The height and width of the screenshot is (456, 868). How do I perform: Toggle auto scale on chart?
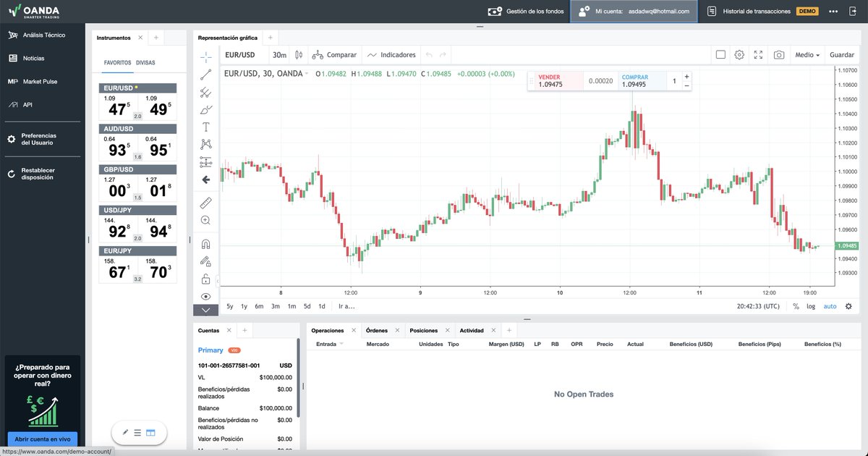click(x=830, y=306)
